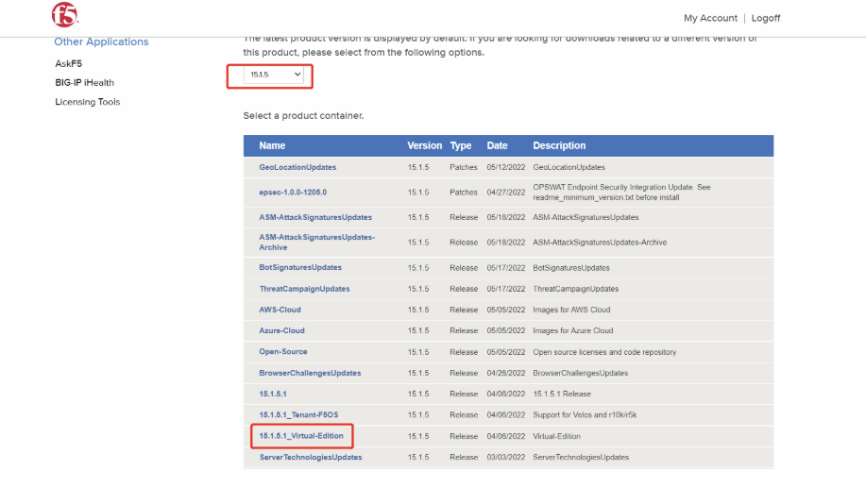Open 15.1.5.1_Virtual-Edition container

click(302, 436)
